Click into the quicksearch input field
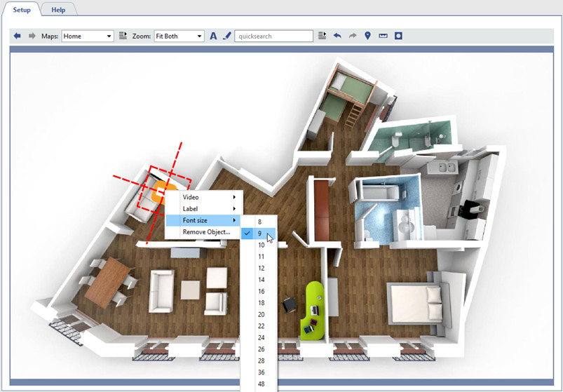563x392 pixels. tap(273, 36)
